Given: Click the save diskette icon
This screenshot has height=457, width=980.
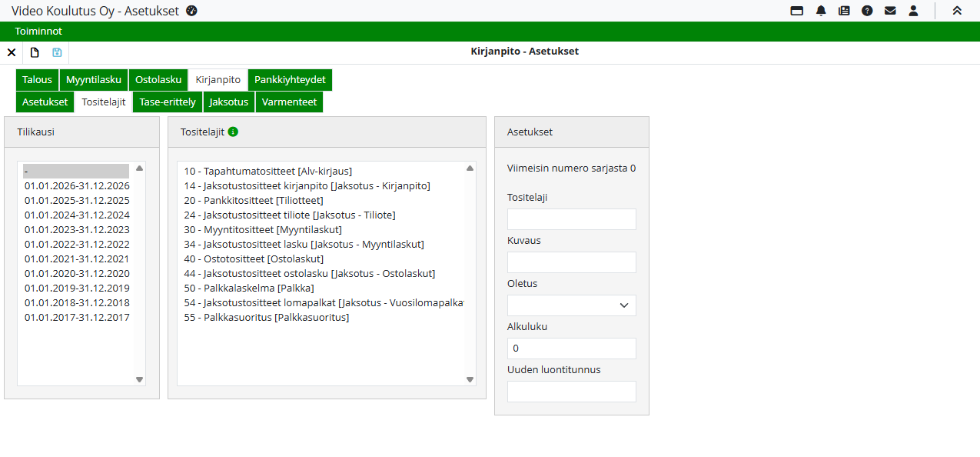Looking at the screenshot, I should (x=57, y=52).
